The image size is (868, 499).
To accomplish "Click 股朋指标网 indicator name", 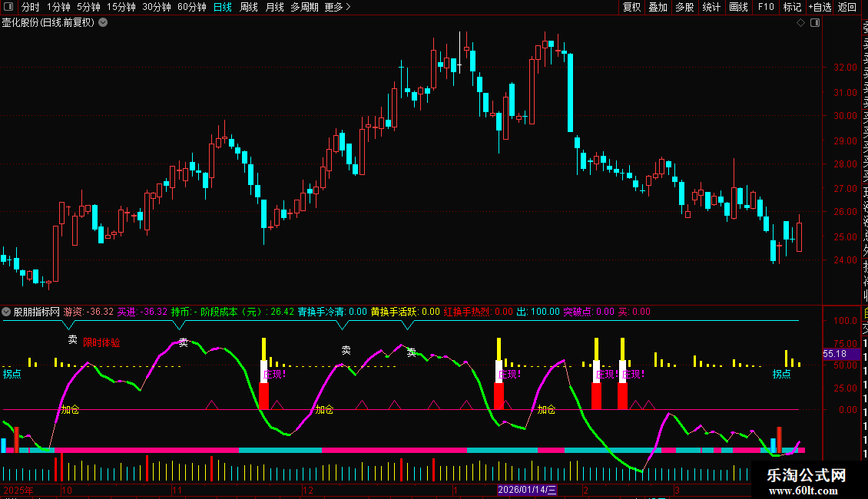I will (x=37, y=312).
